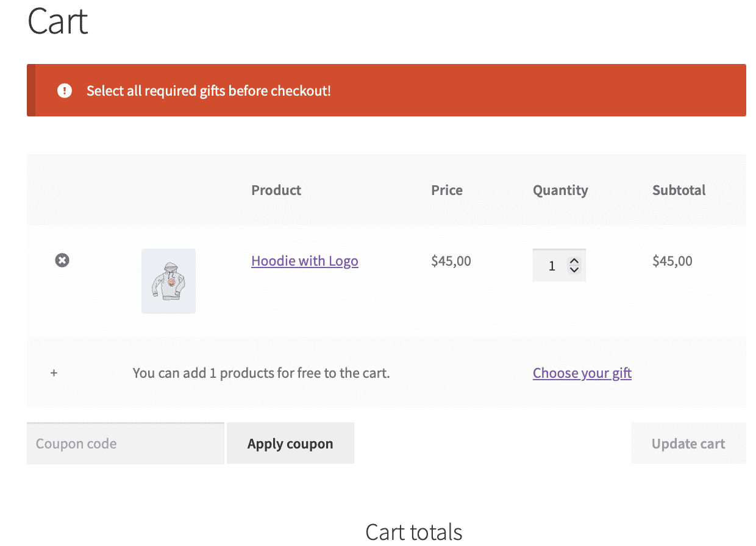The height and width of the screenshot is (546, 756).
Task: Click the hoodie product thumbnail image
Action: (168, 281)
